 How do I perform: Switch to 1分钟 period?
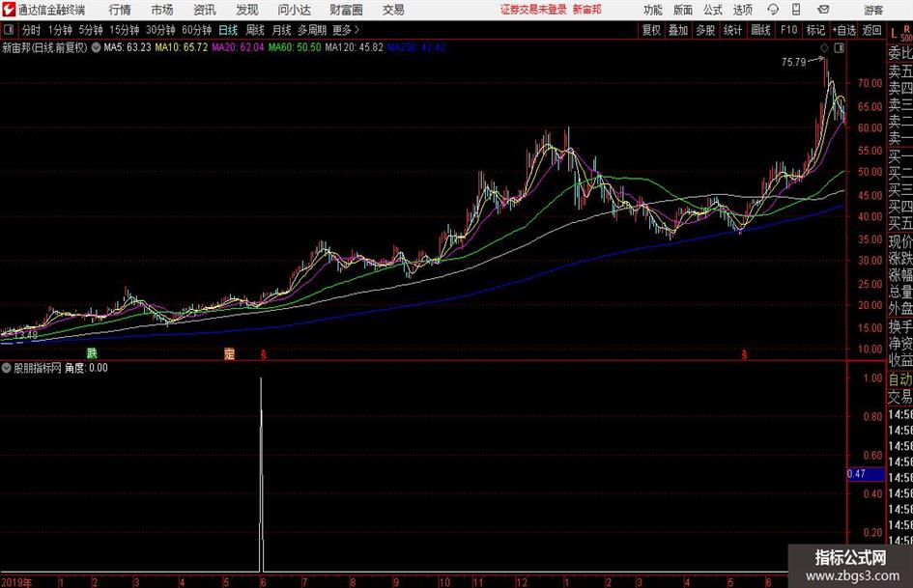click(60, 30)
